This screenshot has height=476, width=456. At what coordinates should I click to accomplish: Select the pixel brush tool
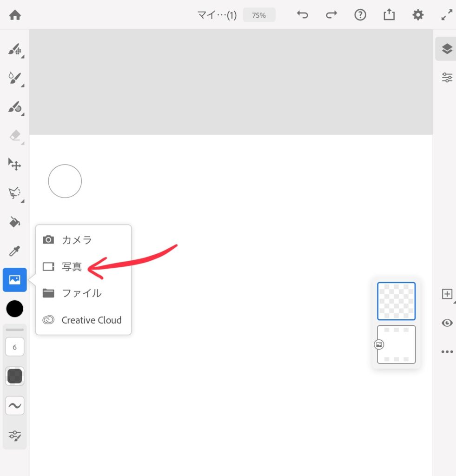(x=14, y=49)
